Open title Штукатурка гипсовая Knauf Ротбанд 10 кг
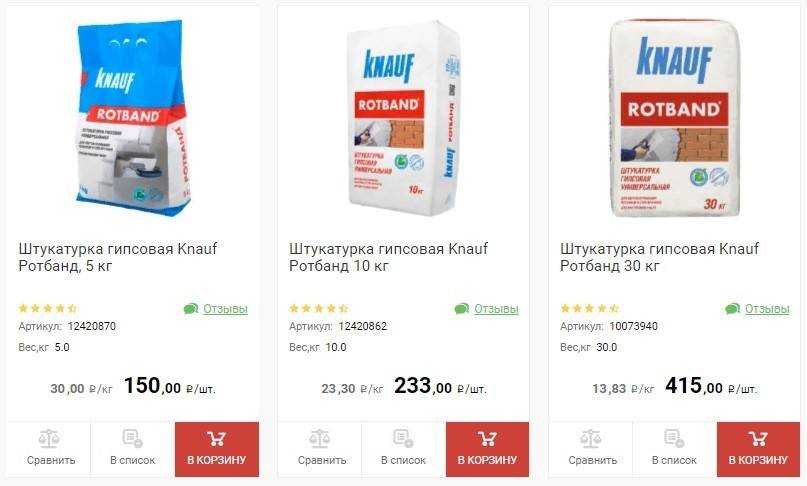 click(x=389, y=257)
